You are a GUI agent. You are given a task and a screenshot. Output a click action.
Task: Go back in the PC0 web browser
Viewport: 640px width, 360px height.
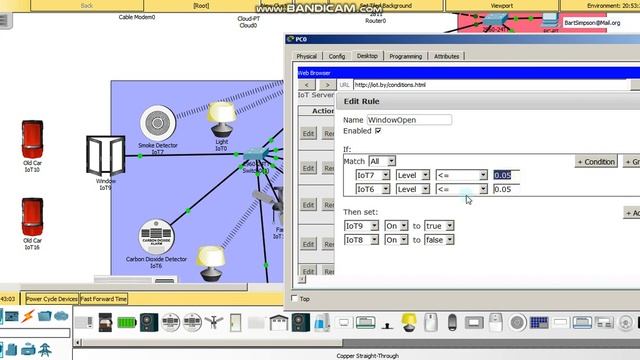click(307, 85)
